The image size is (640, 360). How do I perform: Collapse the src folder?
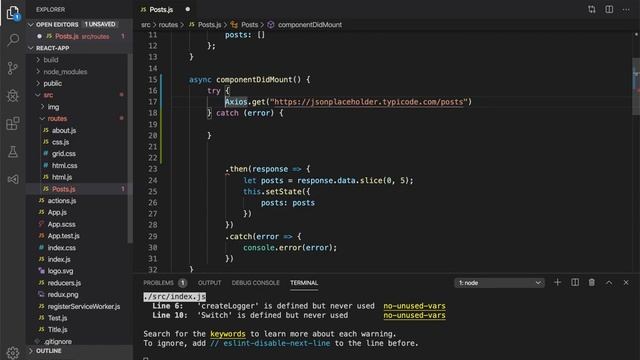(x=48, y=95)
